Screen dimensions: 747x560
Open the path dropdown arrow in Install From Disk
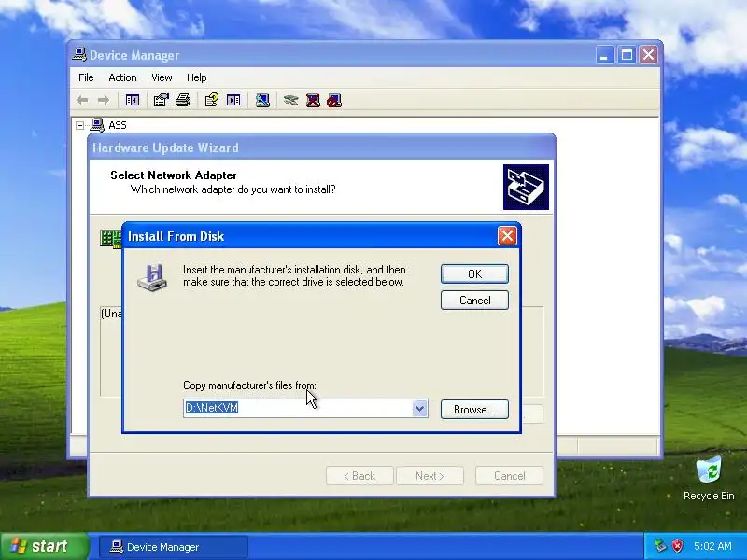pyautogui.click(x=419, y=408)
